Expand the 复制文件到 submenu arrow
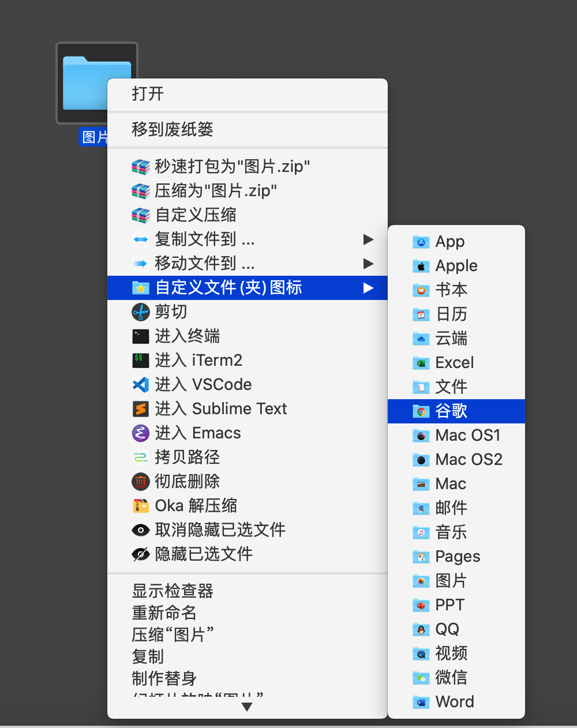 [368, 239]
